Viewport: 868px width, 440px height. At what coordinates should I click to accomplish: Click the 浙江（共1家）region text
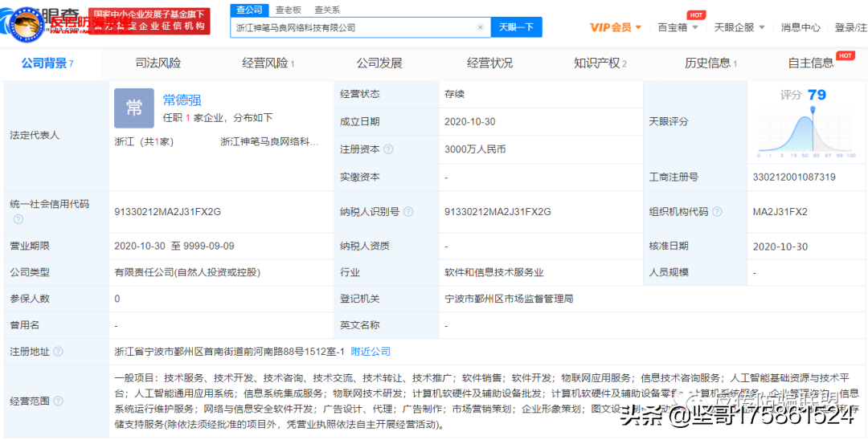pyautogui.click(x=144, y=142)
